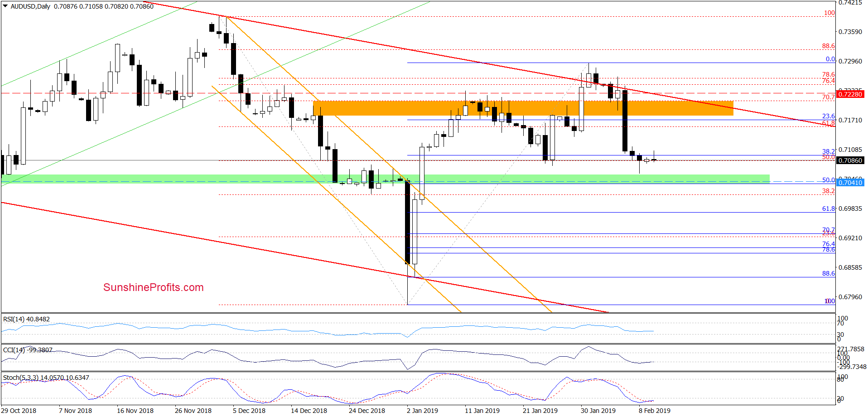Click the red 38.2 Fibonacci label

click(828, 191)
